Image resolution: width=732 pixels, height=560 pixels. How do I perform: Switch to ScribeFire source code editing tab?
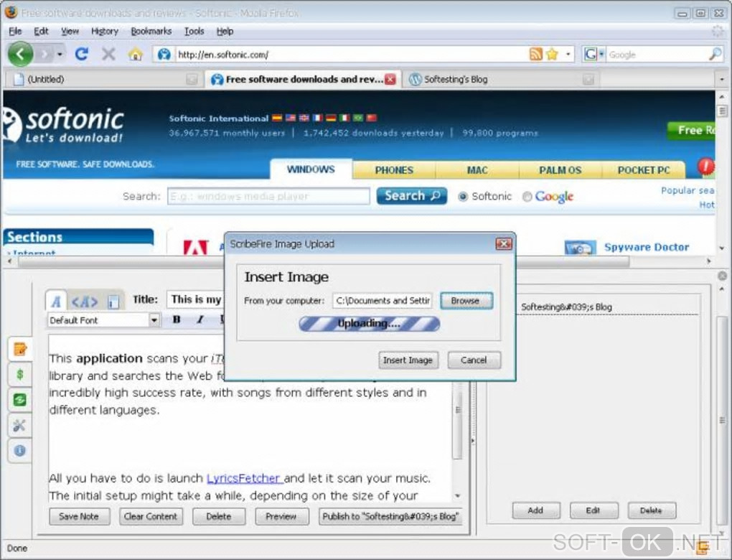tap(85, 302)
